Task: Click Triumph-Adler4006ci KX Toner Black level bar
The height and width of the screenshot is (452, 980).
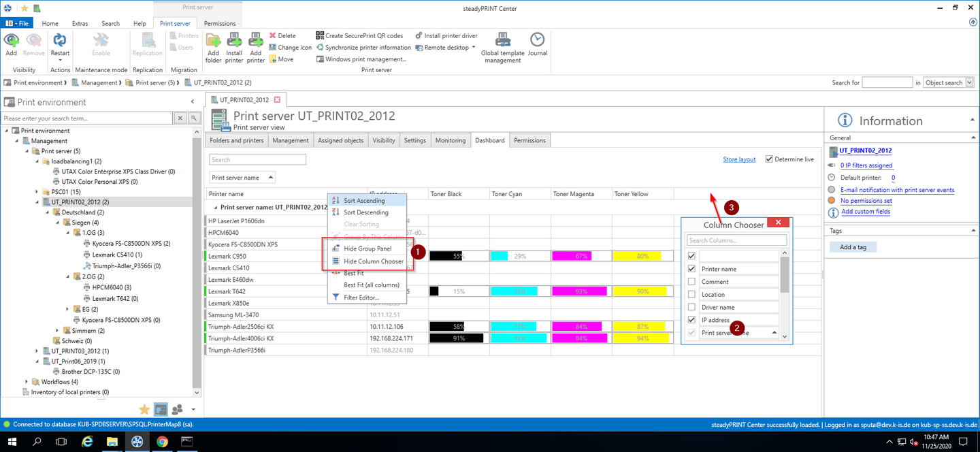Action: 459,338
